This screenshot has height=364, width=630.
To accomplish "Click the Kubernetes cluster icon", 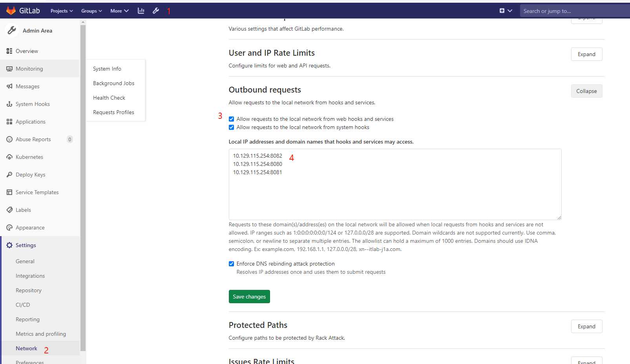I will pyautogui.click(x=9, y=157).
